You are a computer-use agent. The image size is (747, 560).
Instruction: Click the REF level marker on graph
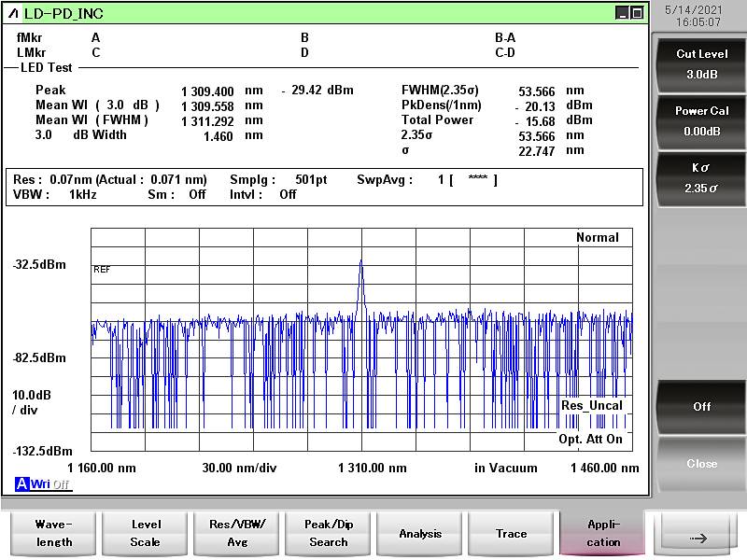[x=102, y=269]
